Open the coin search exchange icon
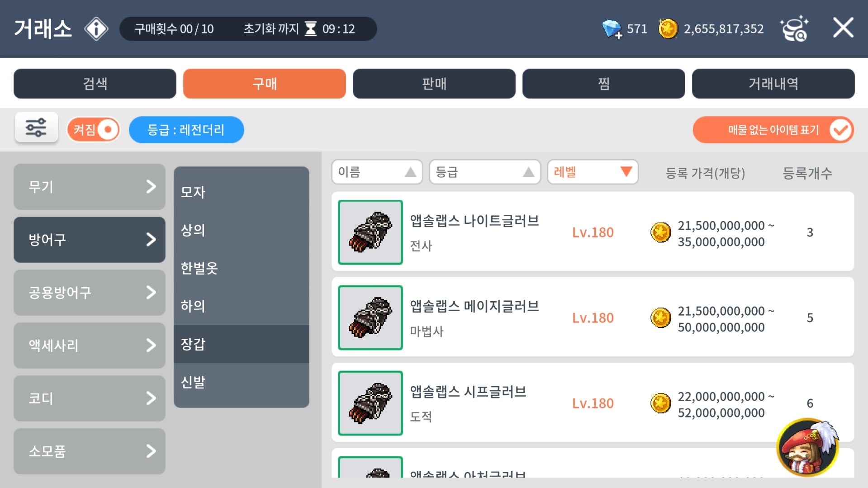Viewport: 868px width, 488px height. 795,28
